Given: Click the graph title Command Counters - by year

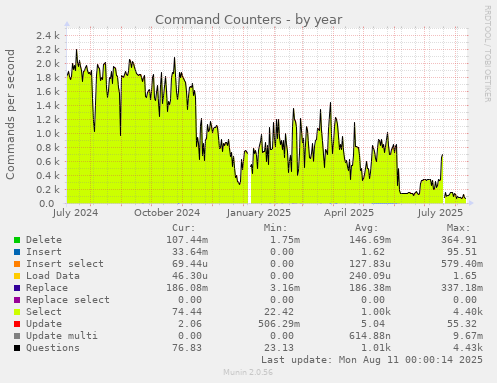Looking at the screenshot, I should (249, 20).
